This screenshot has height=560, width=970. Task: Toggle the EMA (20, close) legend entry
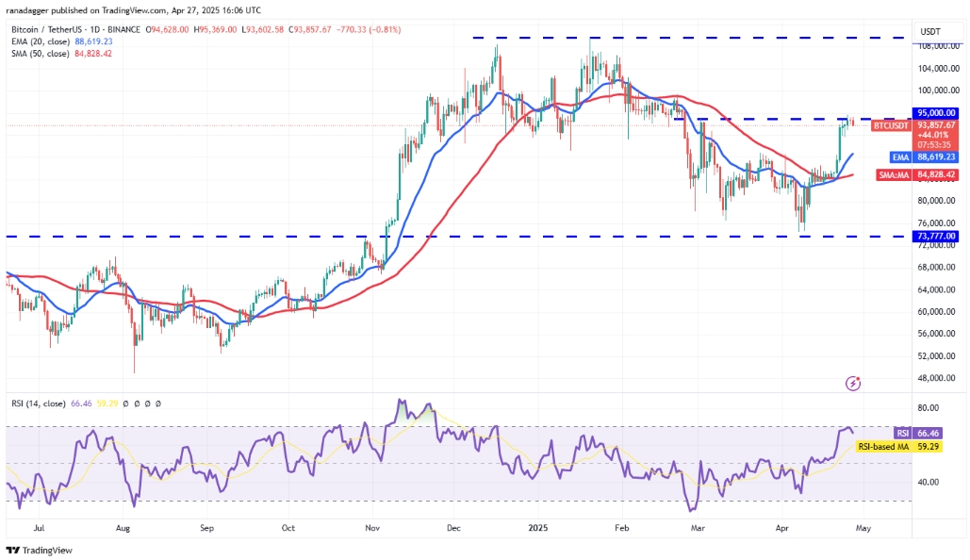pos(62,41)
